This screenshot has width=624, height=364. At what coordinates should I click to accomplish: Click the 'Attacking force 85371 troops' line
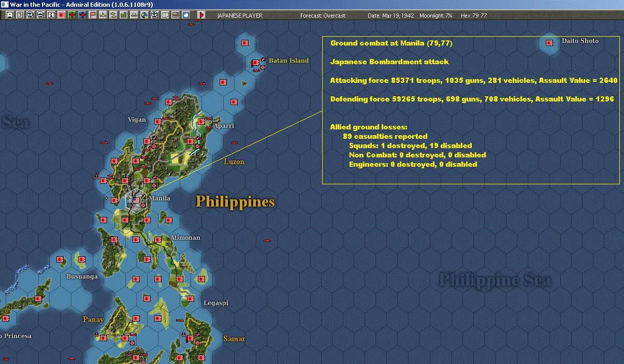pos(474,80)
